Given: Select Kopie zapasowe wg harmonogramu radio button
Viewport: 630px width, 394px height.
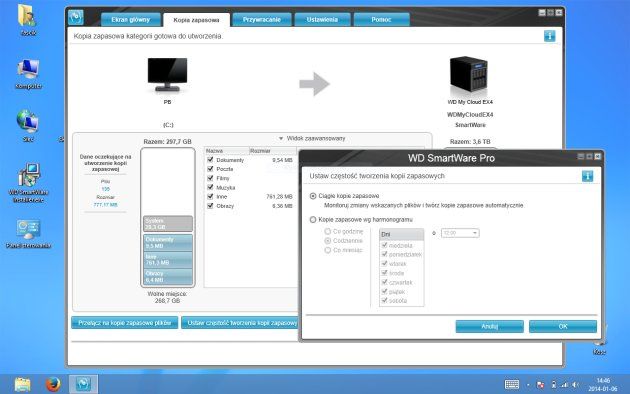Looking at the screenshot, I should tap(313, 220).
